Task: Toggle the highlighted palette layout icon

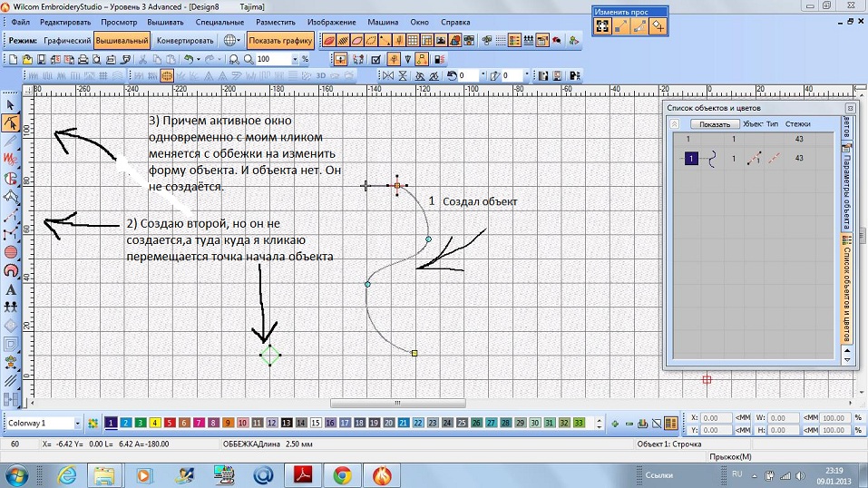Action: [671, 424]
